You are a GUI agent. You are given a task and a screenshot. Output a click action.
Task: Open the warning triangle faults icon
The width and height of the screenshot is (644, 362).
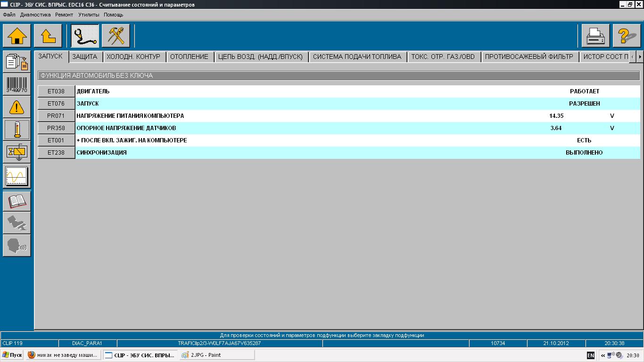point(17,107)
